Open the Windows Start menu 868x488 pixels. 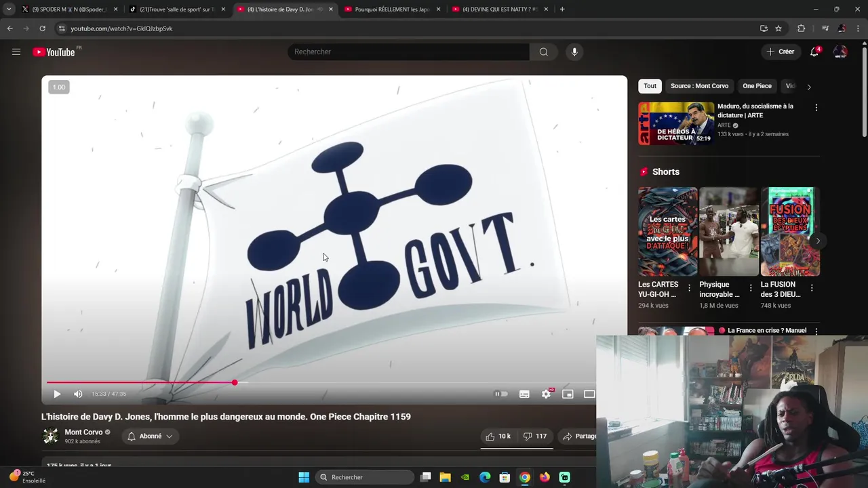304,477
